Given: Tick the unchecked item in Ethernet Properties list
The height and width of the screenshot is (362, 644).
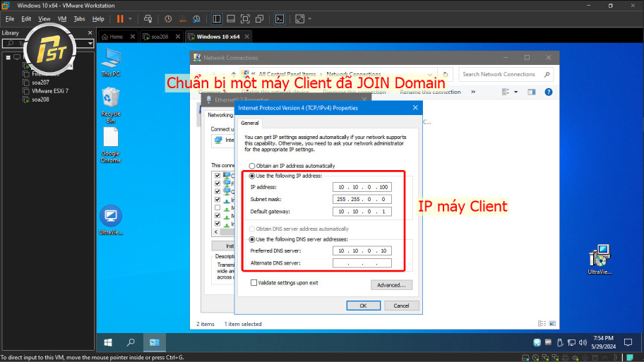Looking at the screenshot, I should tap(217, 207).
